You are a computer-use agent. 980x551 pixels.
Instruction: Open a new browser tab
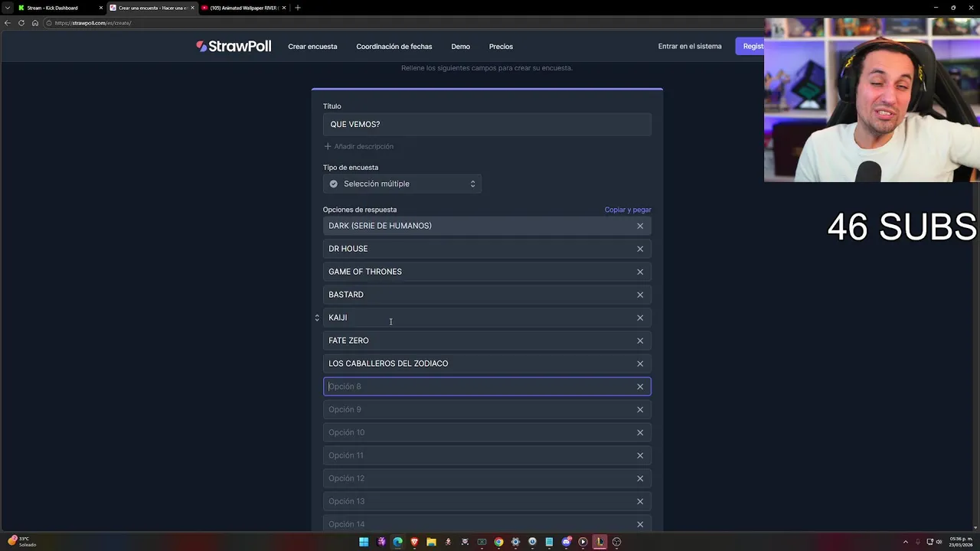point(298,8)
